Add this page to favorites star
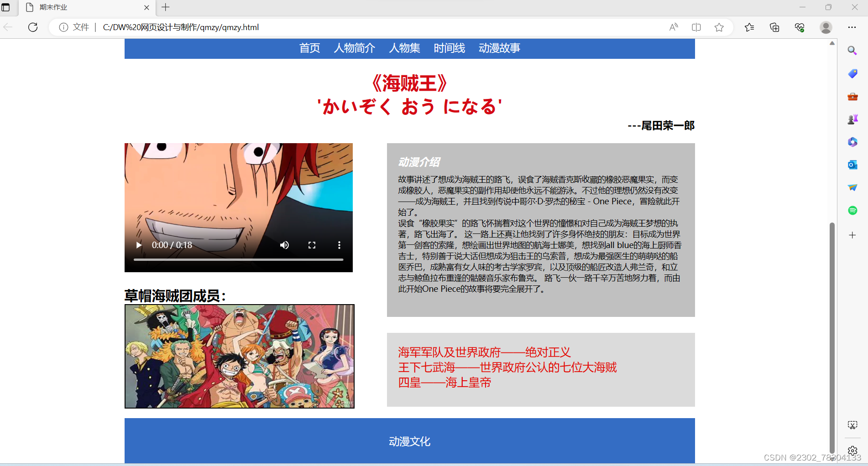 coord(719,27)
